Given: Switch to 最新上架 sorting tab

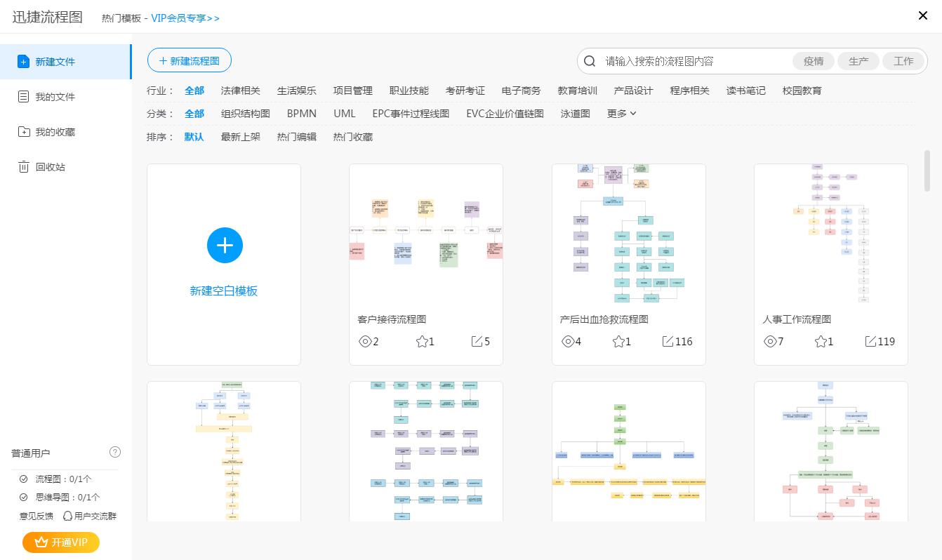Looking at the screenshot, I should 240,137.
